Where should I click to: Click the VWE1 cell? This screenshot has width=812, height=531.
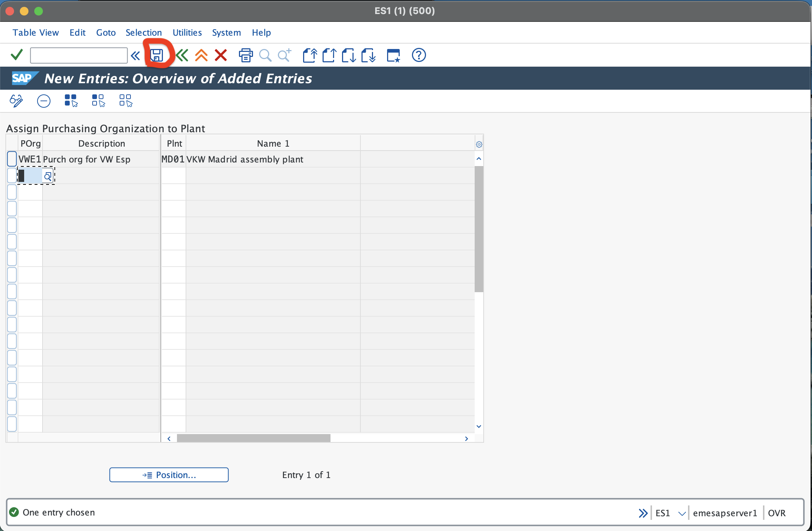30,159
